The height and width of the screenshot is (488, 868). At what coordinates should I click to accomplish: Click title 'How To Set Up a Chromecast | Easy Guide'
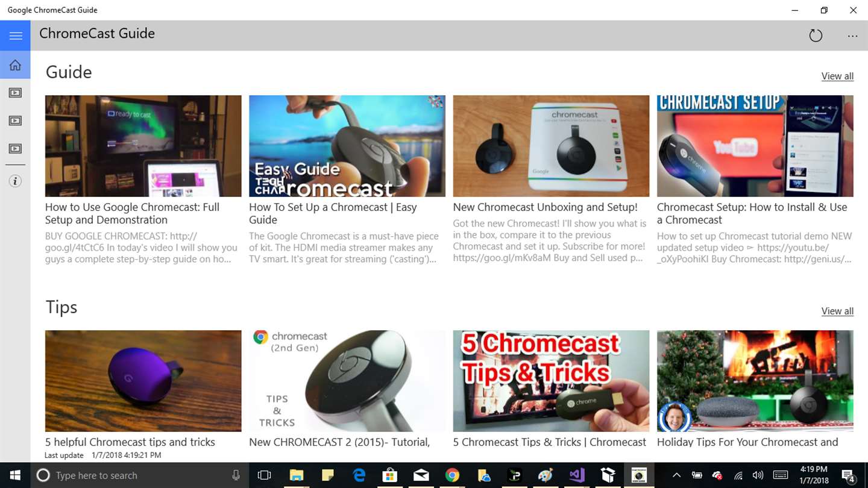pyautogui.click(x=333, y=213)
